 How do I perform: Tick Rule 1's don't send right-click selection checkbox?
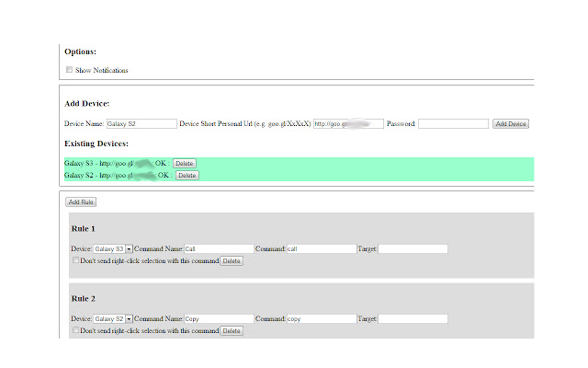[75, 260]
